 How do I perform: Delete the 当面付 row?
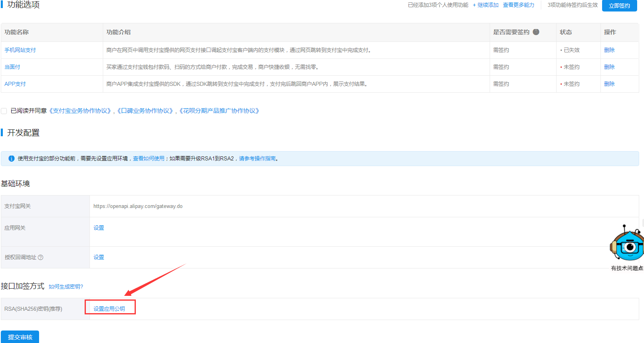609,67
